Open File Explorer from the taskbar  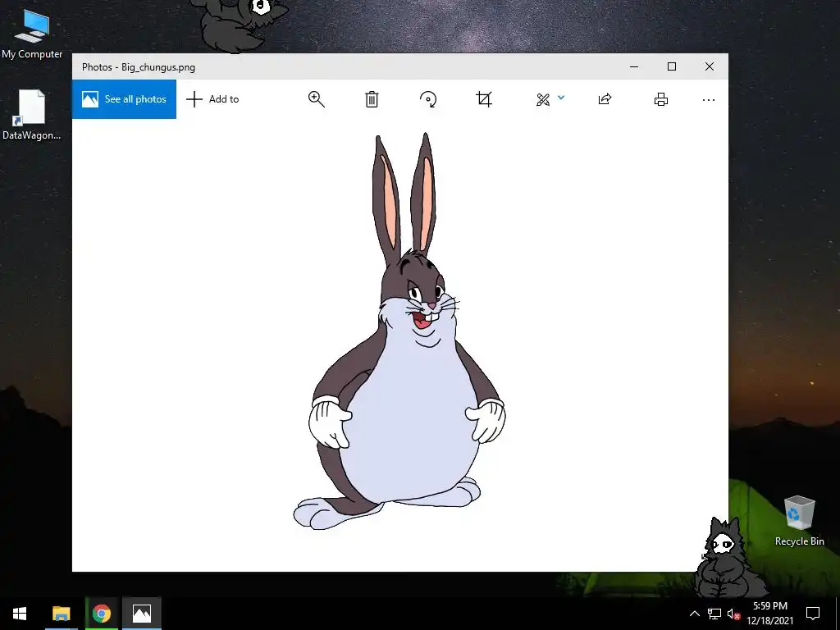coord(61,614)
